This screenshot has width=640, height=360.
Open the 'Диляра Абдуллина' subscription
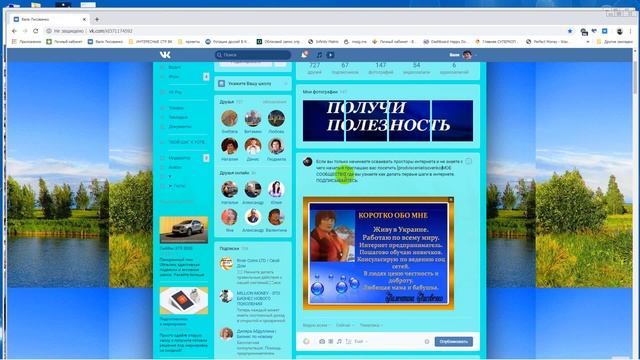tap(256, 334)
